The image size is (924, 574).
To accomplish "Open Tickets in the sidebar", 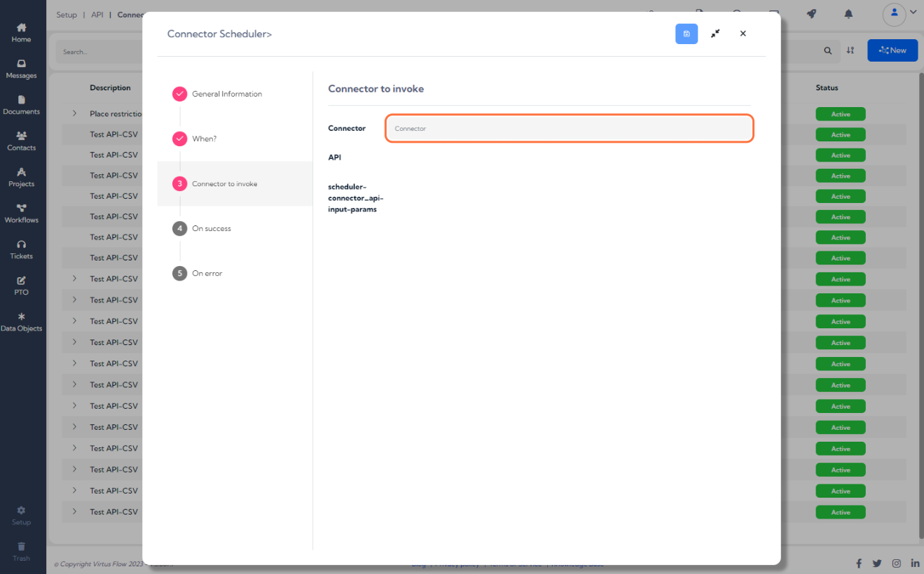I will 21,250.
